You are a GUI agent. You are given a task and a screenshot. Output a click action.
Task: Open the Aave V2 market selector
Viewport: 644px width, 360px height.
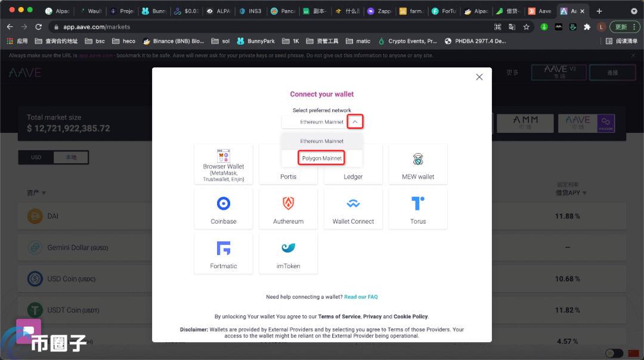pyautogui.click(x=559, y=72)
